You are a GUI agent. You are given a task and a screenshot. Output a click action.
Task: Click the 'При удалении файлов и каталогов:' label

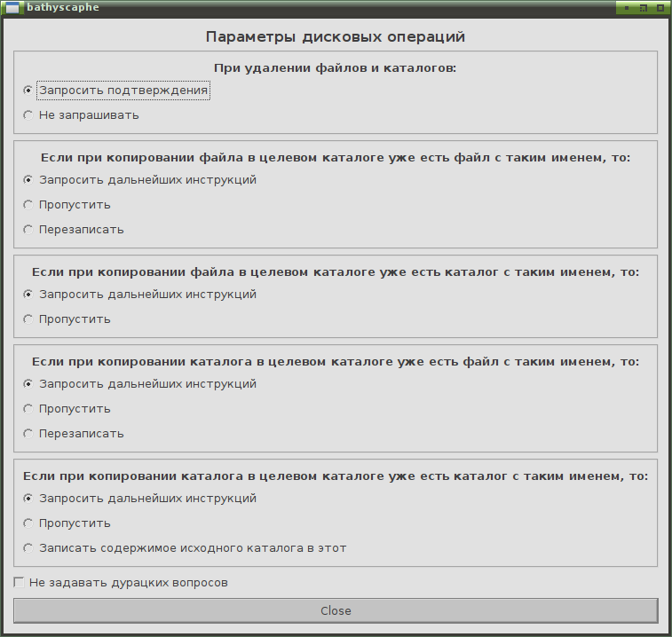click(x=336, y=68)
